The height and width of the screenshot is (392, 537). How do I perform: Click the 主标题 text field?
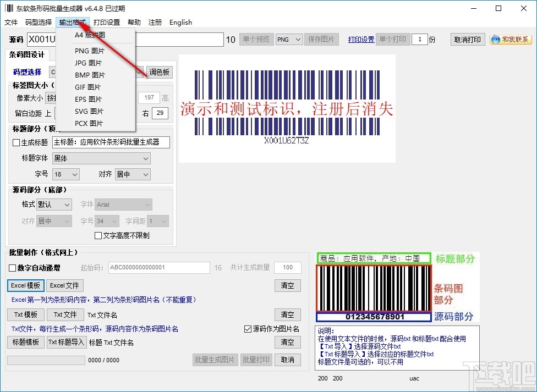pos(111,142)
